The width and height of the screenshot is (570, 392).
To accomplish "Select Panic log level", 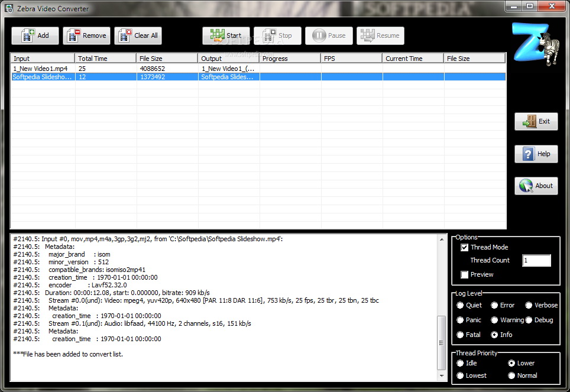I will coord(460,320).
